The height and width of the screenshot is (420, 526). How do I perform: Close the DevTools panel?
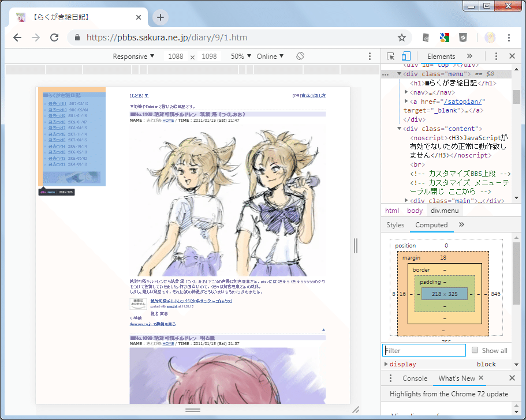pos(512,56)
